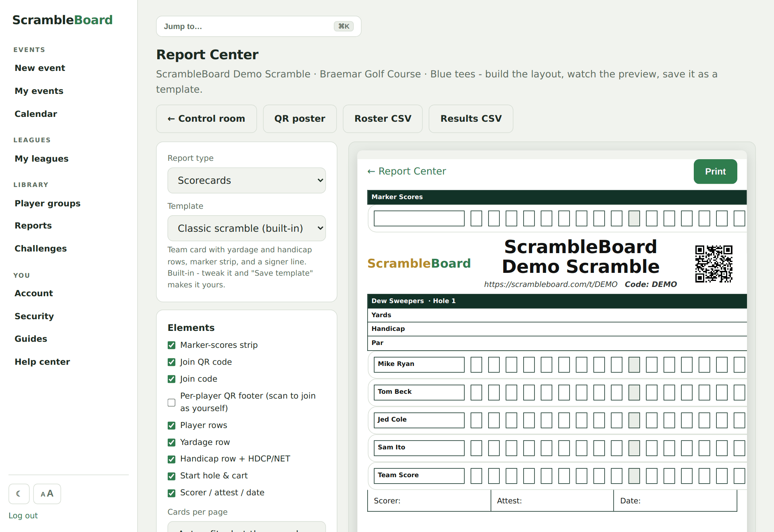The height and width of the screenshot is (532, 774).
Task: Click the Jed Cole name box
Action: pyautogui.click(x=419, y=420)
